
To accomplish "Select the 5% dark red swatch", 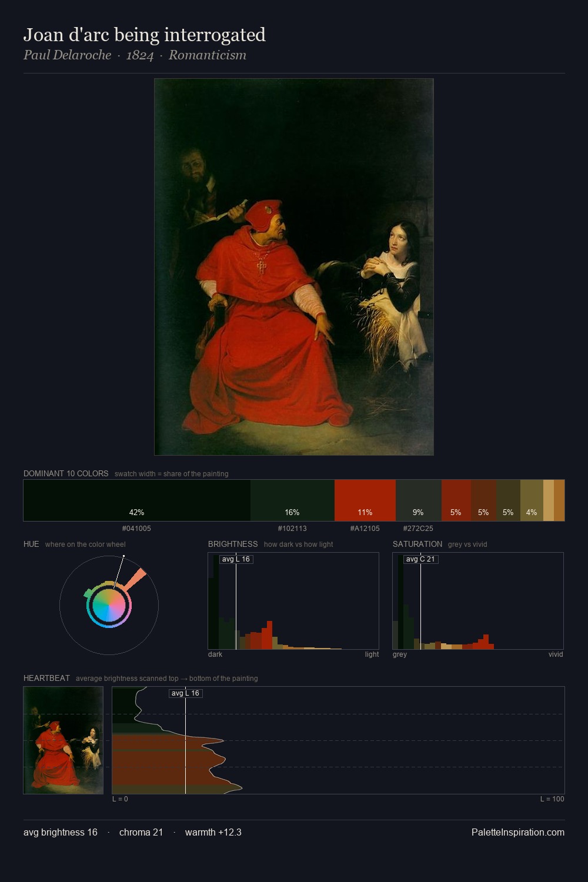I will point(456,500).
